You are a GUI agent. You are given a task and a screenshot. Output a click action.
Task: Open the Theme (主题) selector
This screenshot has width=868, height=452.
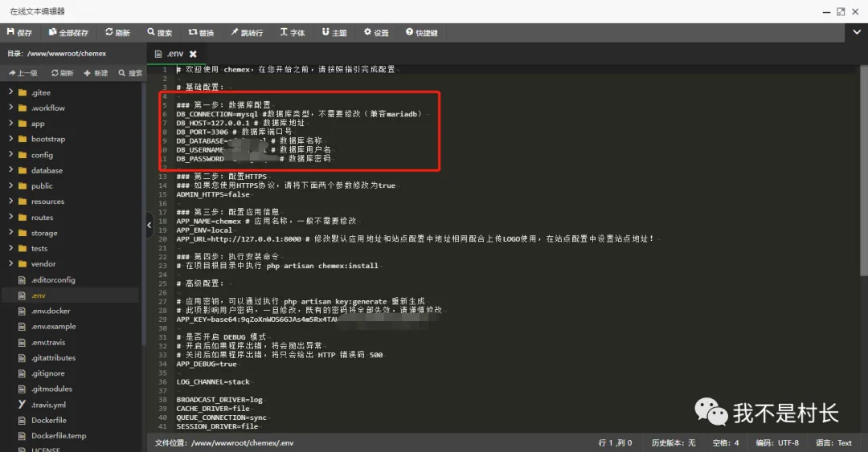tap(334, 33)
